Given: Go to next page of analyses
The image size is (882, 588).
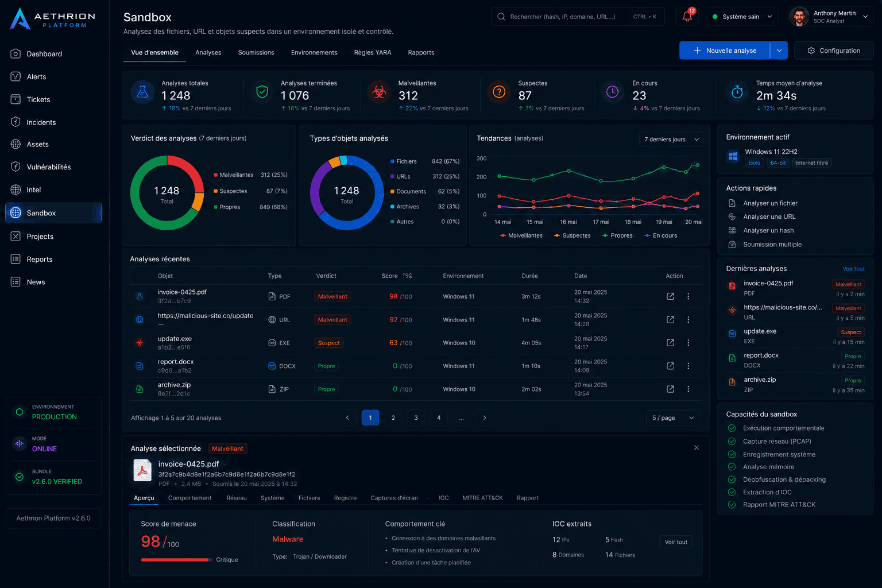Looking at the screenshot, I should [485, 418].
